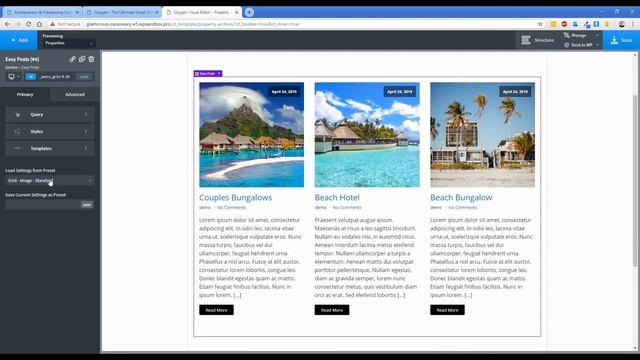Click Read More under Beach Hotel

click(332, 310)
